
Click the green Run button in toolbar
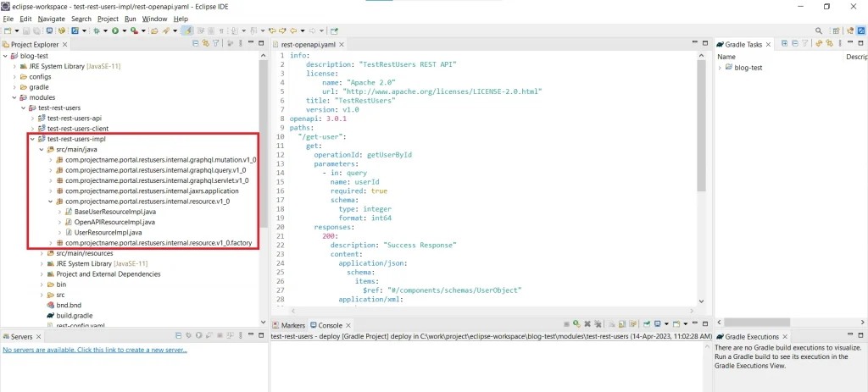[115, 31]
